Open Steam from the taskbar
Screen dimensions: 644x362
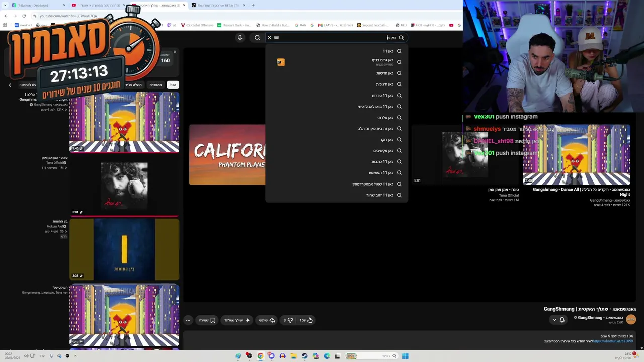[x=304, y=356]
